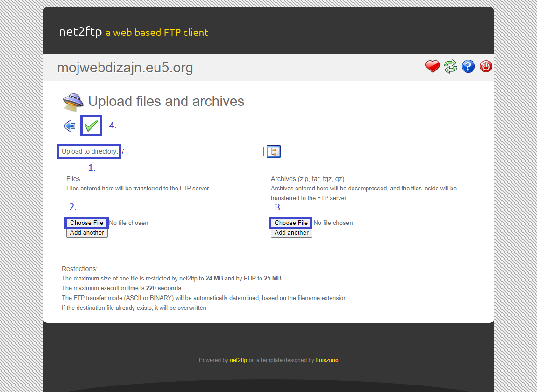Click the mojwebdizajn.eu5.org site title
Image resolution: width=537 pixels, height=392 pixels.
(125, 68)
